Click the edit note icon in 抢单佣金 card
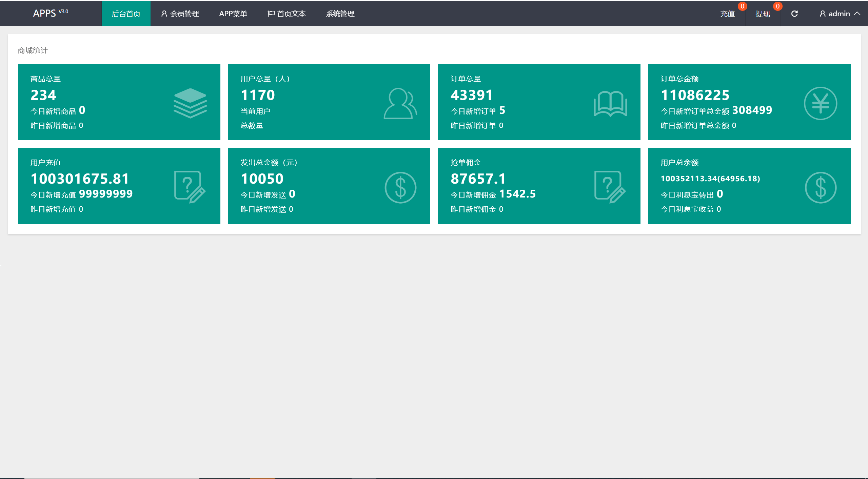The image size is (868, 479). point(610,187)
